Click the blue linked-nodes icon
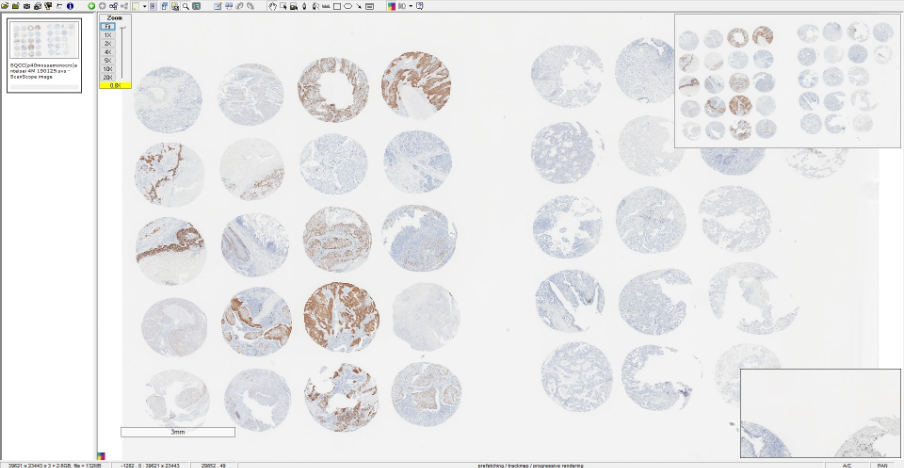Image resolution: width=904 pixels, height=468 pixels. click(x=113, y=6)
